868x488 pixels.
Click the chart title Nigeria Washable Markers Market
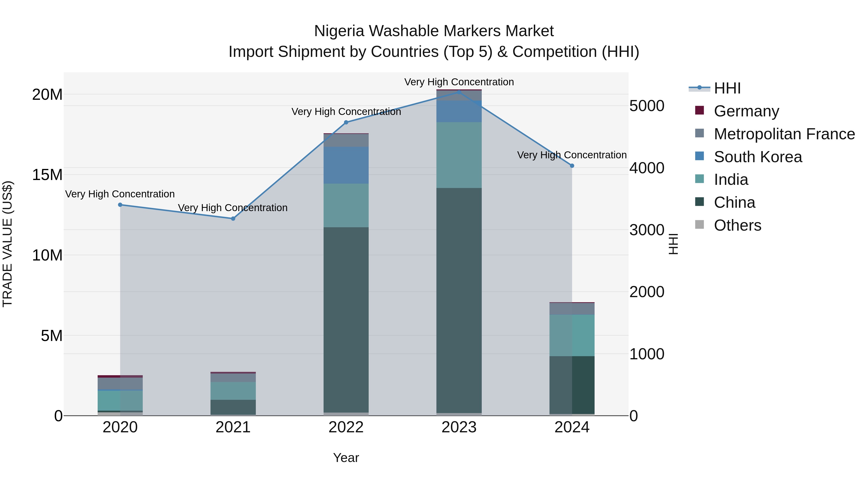pyautogui.click(x=434, y=31)
